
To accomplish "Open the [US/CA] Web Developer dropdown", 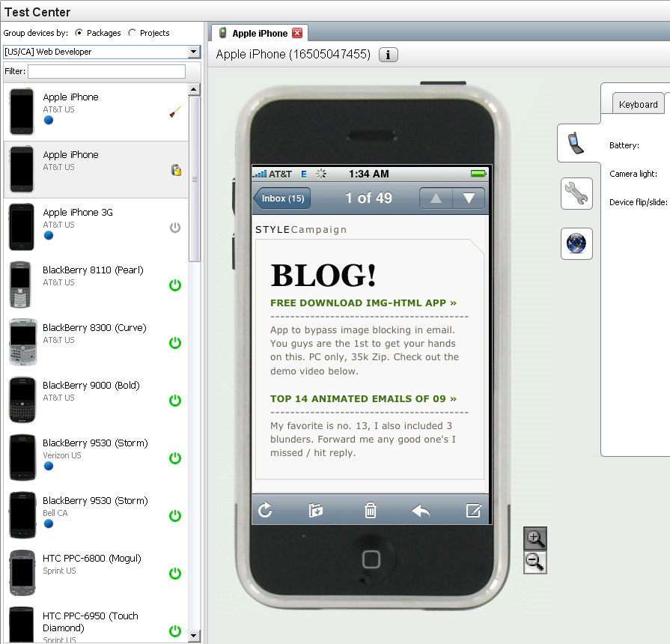I will pos(194,52).
